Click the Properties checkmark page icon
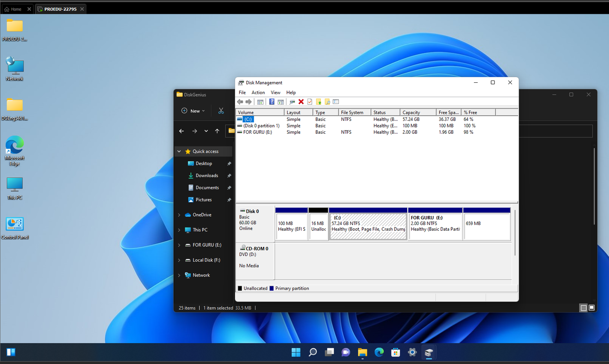This screenshot has width=609, height=364. [x=310, y=102]
